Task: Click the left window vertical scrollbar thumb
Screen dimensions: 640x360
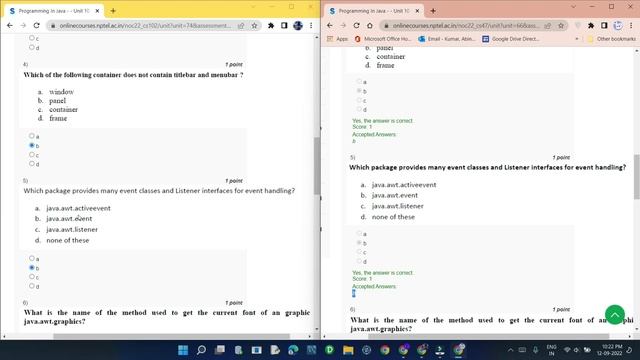Action: pyautogui.click(x=317, y=166)
